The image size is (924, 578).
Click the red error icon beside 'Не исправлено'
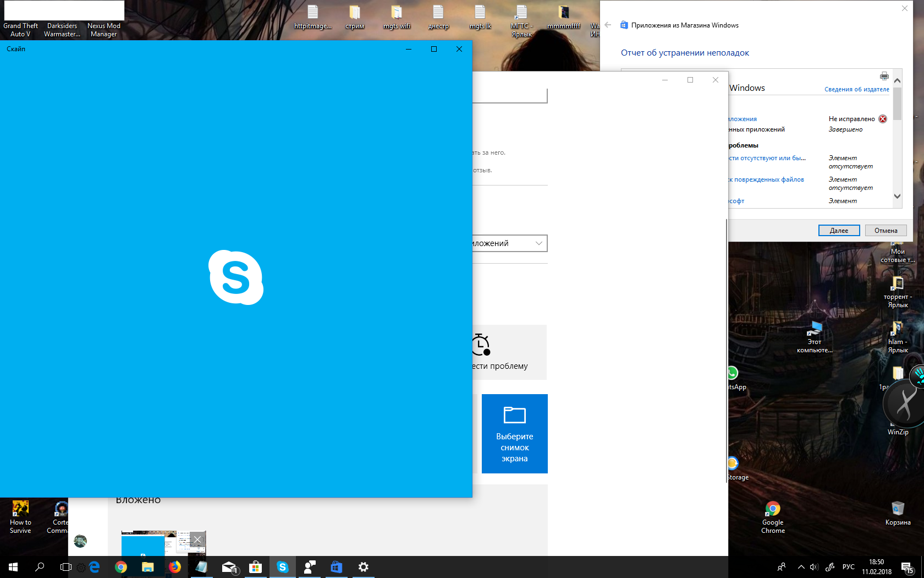(883, 119)
